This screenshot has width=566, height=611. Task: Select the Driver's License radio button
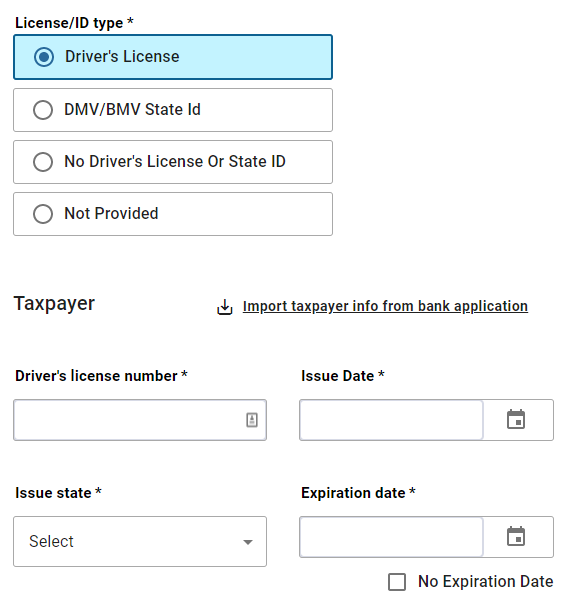point(44,57)
